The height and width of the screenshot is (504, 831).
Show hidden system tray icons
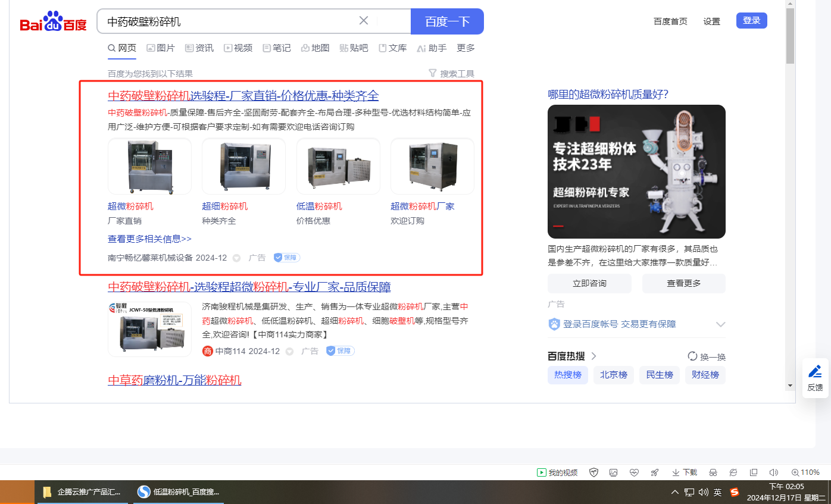(675, 492)
